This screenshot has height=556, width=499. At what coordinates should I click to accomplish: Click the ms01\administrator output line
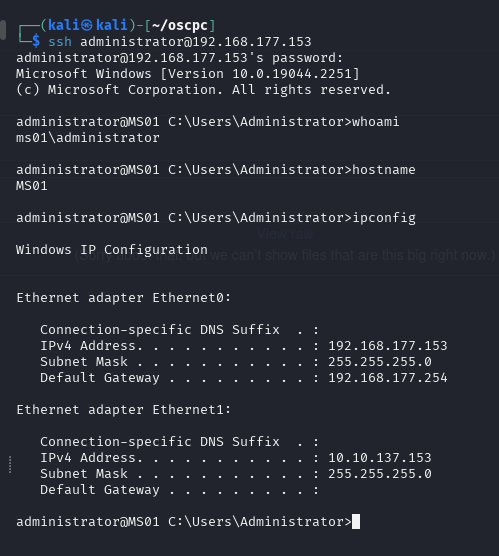coord(88,138)
